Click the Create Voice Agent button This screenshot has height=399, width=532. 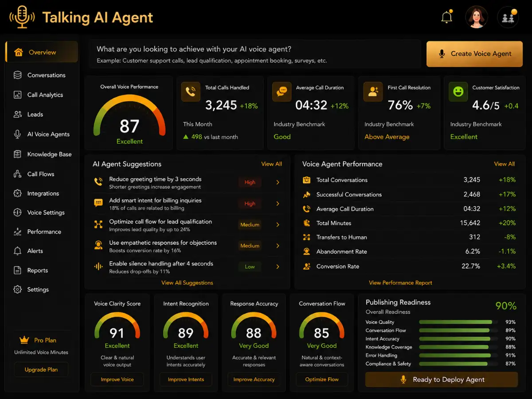[x=475, y=54]
